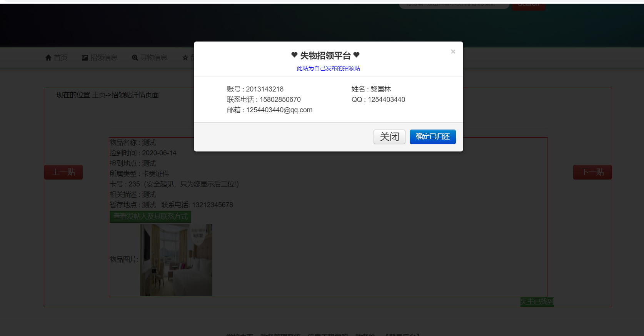The height and width of the screenshot is (336, 644).
Task: Open the 首页 navigation item
Action: pos(60,58)
